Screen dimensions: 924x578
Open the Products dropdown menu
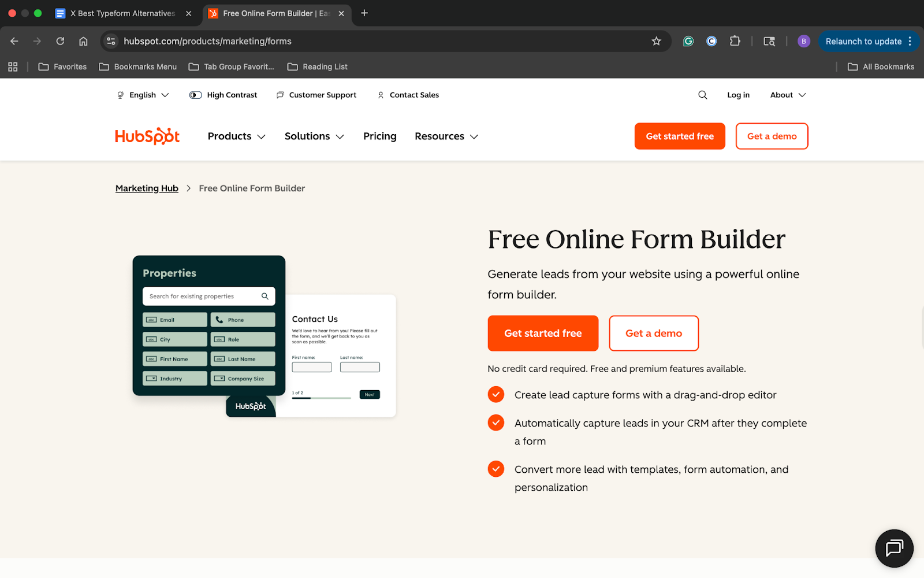pyautogui.click(x=236, y=136)
